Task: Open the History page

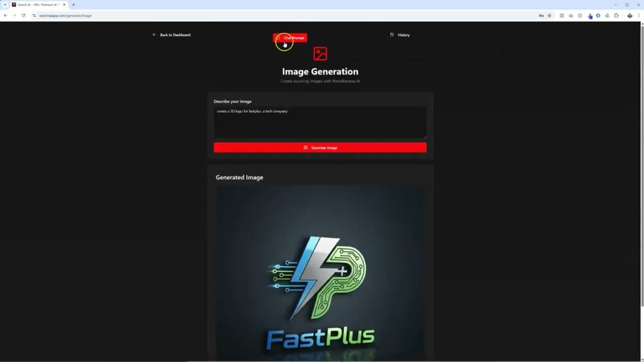Action: coord(400,35)
